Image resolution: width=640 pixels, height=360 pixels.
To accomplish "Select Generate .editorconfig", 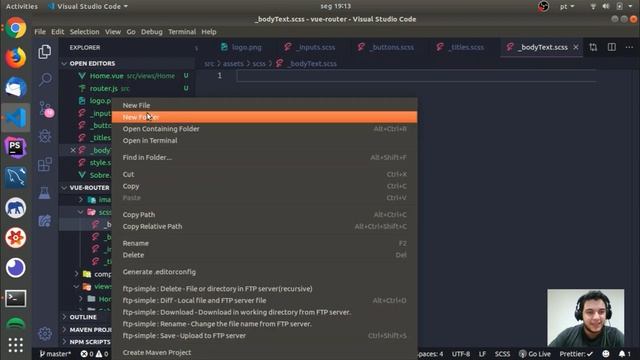I will coord(264,272).
